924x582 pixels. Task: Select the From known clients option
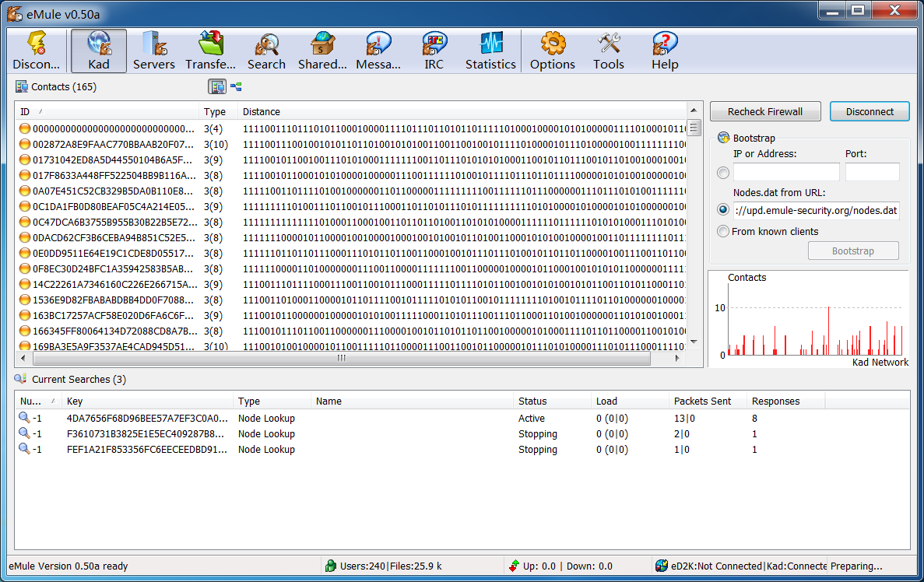click(x=724, y=231)
